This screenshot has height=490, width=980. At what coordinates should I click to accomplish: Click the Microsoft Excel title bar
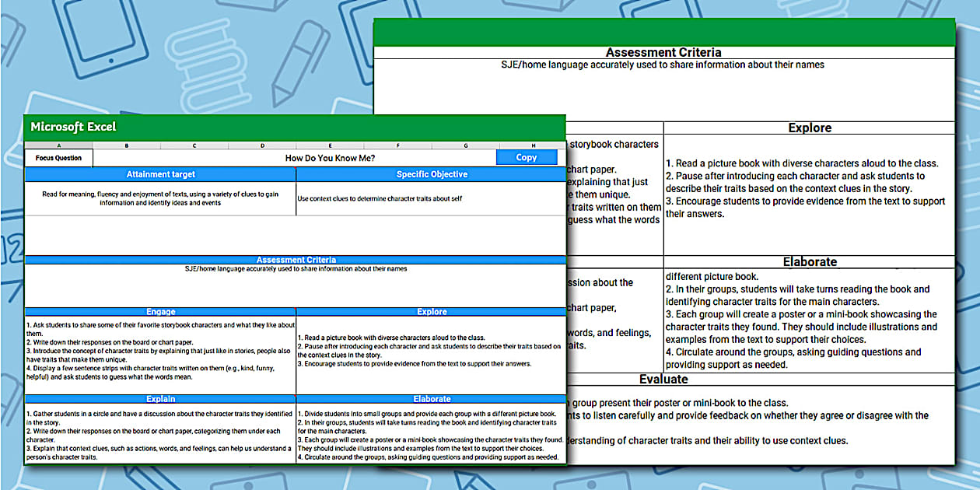pyautogui.click(x=296, y=127)
